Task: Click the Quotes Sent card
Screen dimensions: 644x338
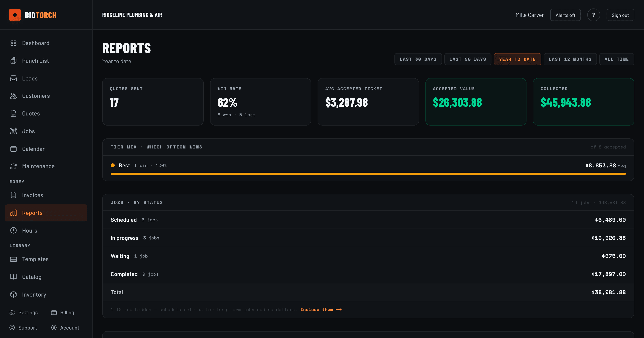Action: click(153, 102)
